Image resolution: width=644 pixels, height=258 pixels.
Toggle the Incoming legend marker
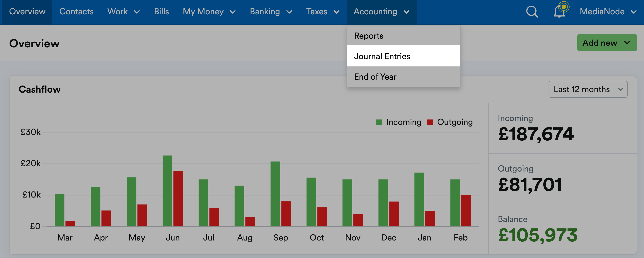pyautogui.click(x=379, y=122)
